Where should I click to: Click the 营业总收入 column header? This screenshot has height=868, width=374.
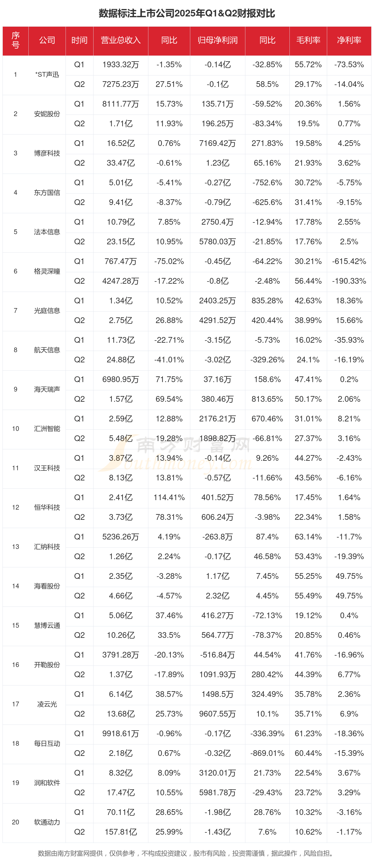pyautogui.click(x=120, y=40)
